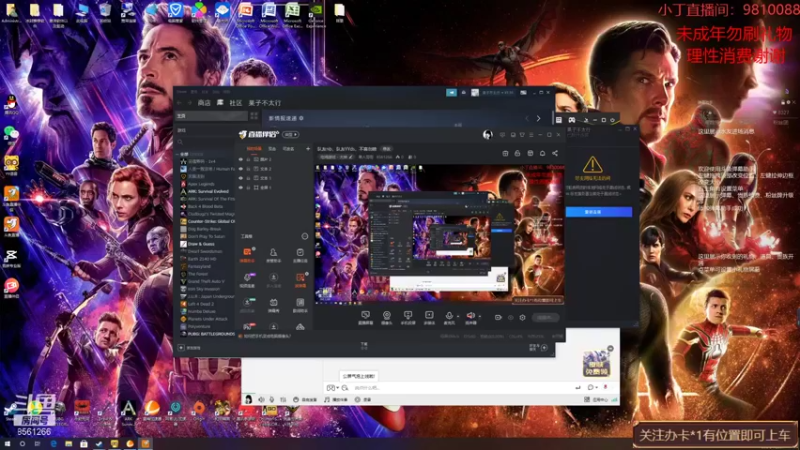The image size is (800, 450).
Task: Go to previous item in Steam news banner
Action: (x=527, y=118)
